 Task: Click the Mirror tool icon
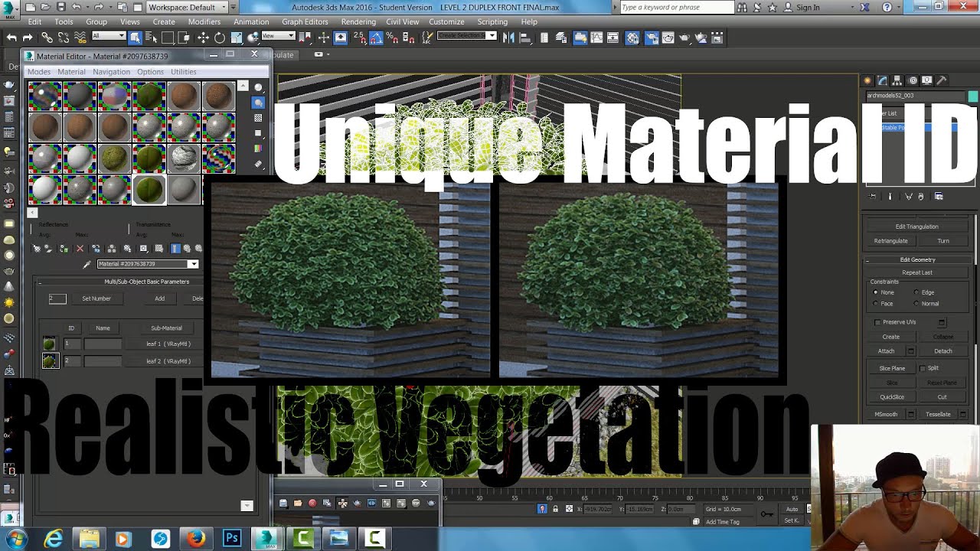[x=507, y=37]
